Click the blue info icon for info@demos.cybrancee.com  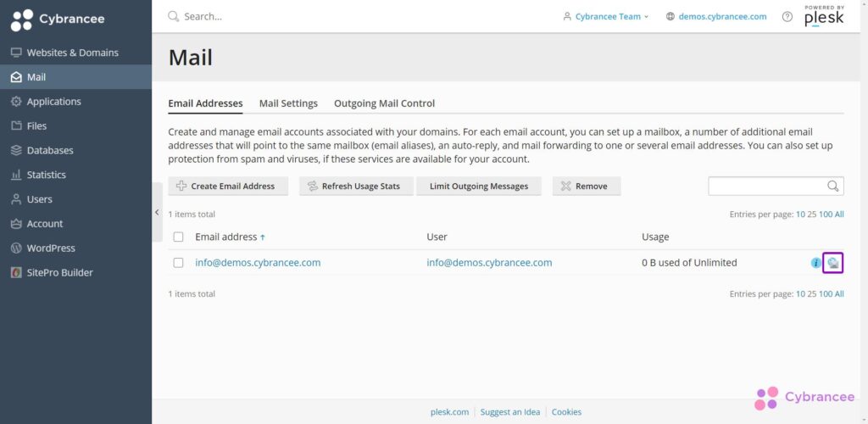point(815,263)
